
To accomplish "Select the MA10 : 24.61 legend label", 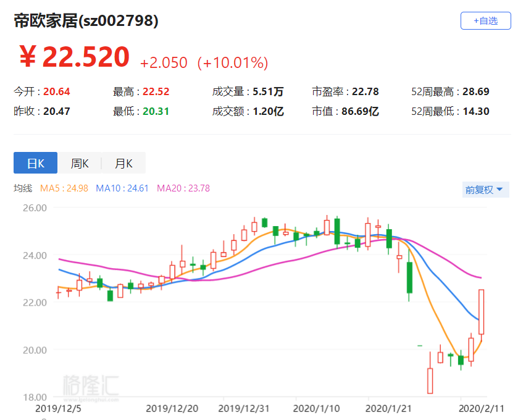I will coord(122,188).
